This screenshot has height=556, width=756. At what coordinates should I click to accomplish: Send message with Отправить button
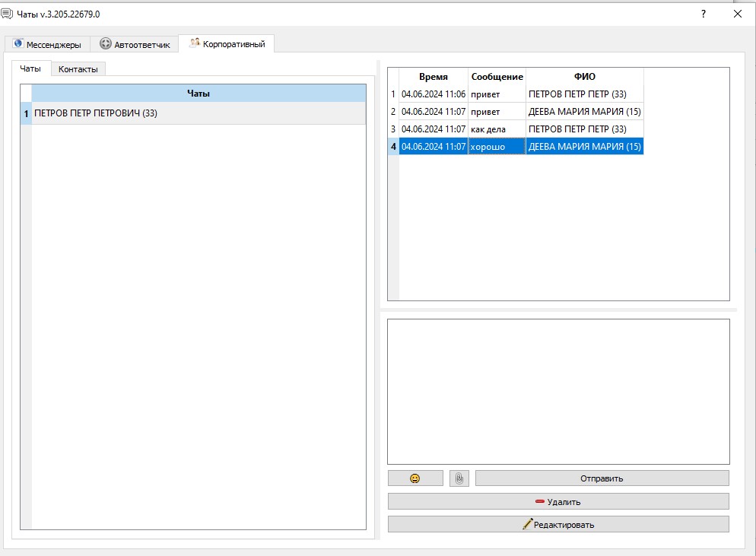point(602,478)
